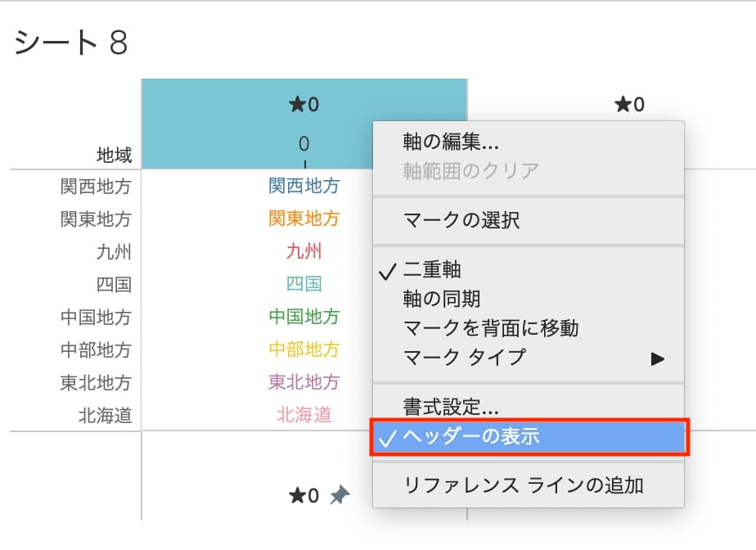Choose マークを背面に移動 option
The height and width of the screenshot is (550, 756).
click(491, 328)
